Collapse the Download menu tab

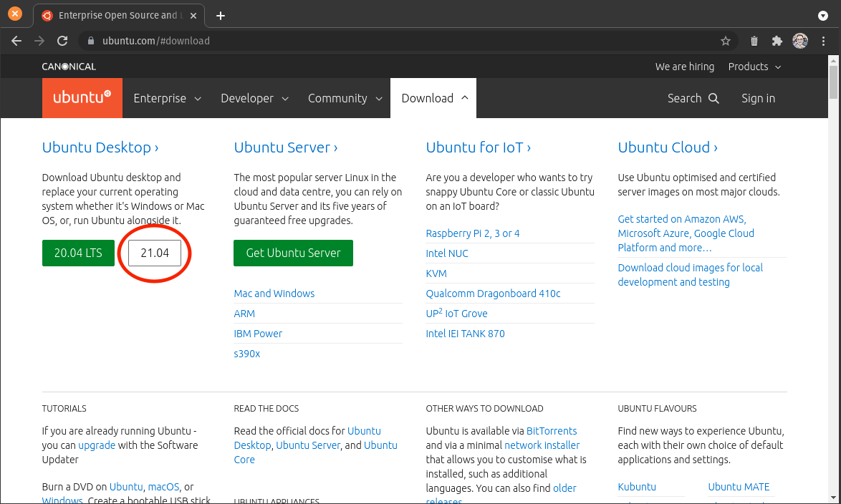tap(433, 98)
